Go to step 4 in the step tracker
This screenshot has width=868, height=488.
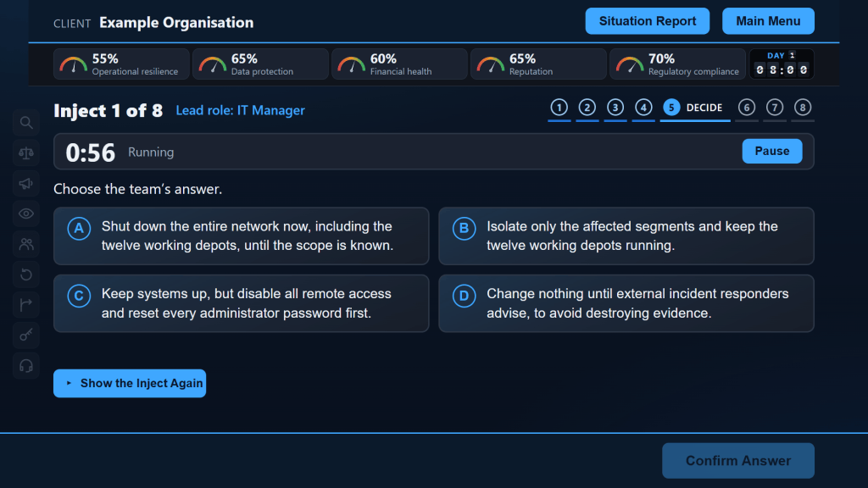tap(643, 108)
